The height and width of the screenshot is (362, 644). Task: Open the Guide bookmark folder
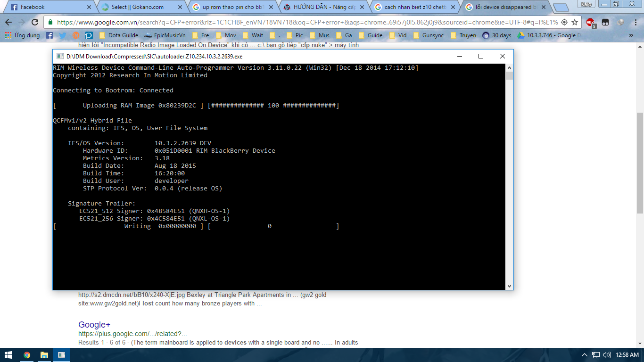(370, 35)
